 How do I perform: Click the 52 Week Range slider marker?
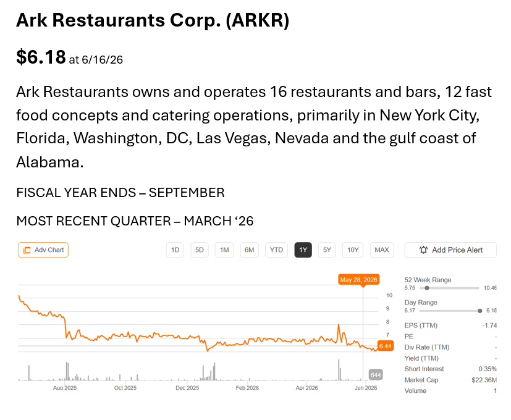[427, 288]
